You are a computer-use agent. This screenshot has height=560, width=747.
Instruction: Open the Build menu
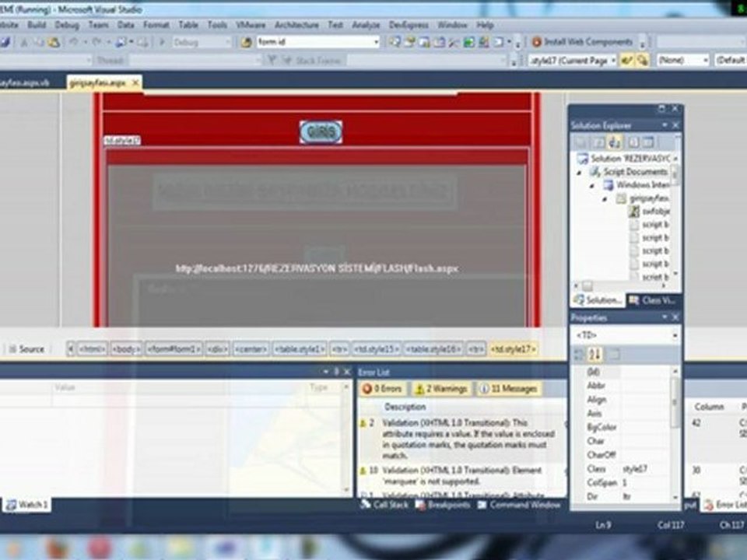coord(37,25)
